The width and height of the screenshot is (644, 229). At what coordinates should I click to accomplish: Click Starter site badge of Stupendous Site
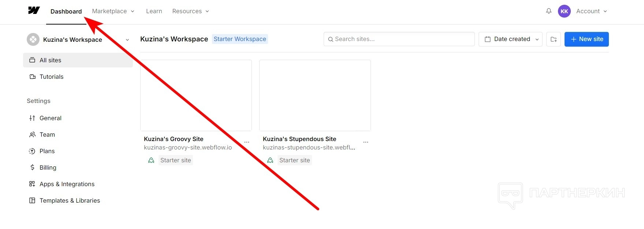(x=295, y=160)
